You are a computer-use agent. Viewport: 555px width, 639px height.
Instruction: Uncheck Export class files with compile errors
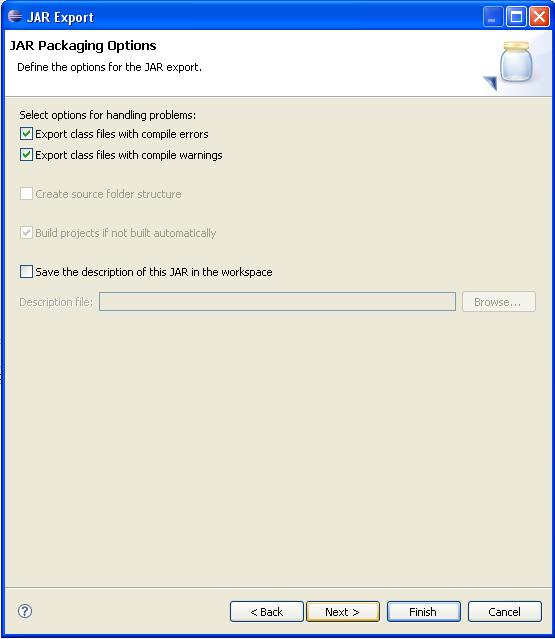click(x=26, y=134)
